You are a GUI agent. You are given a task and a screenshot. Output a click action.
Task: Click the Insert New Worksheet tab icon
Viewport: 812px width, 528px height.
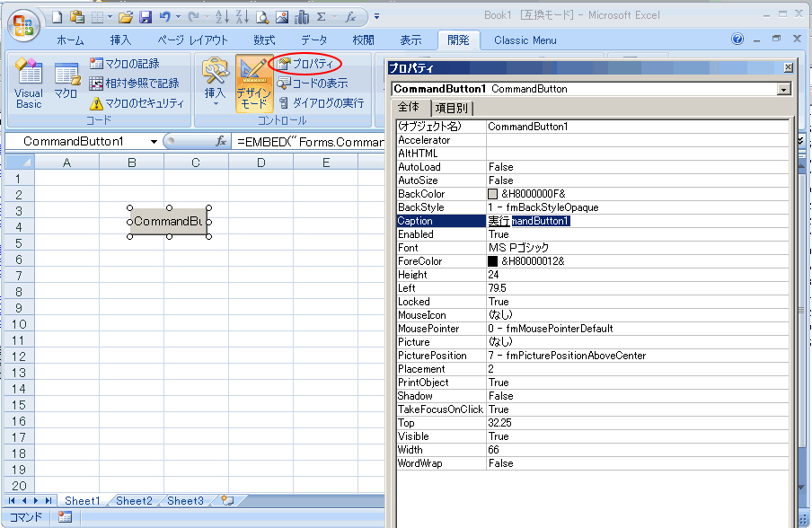(x=226, y=501)
